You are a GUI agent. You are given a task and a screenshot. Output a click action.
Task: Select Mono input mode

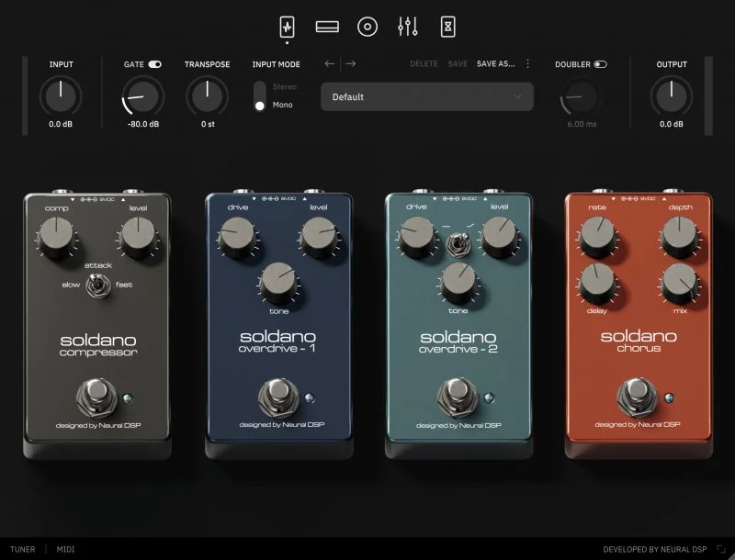[283, 105]
